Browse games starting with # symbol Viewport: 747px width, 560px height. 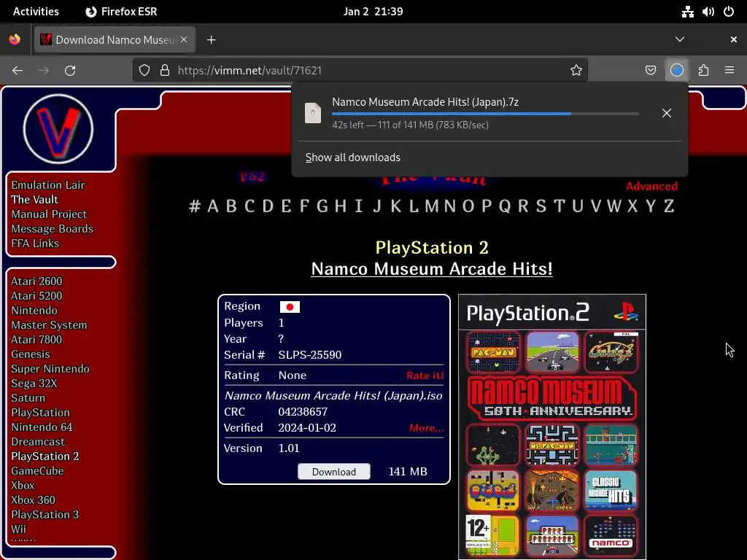[x=194, y=206]
